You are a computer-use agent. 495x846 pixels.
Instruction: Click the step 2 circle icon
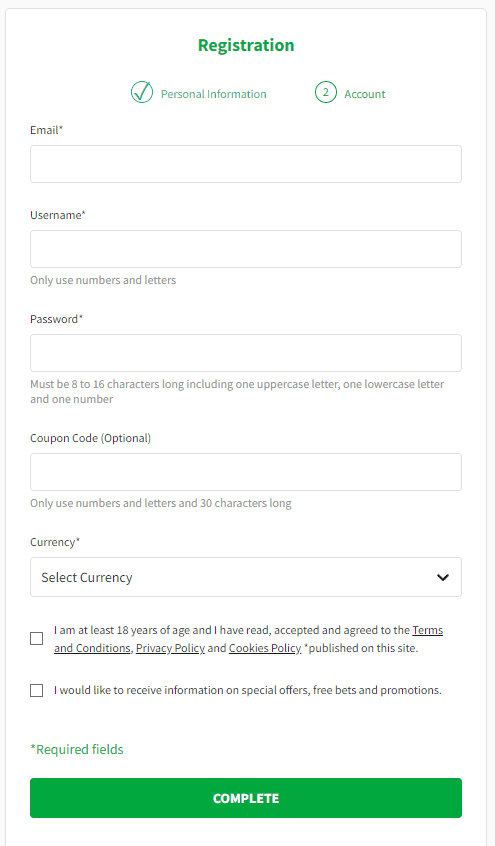coord(326,92)
